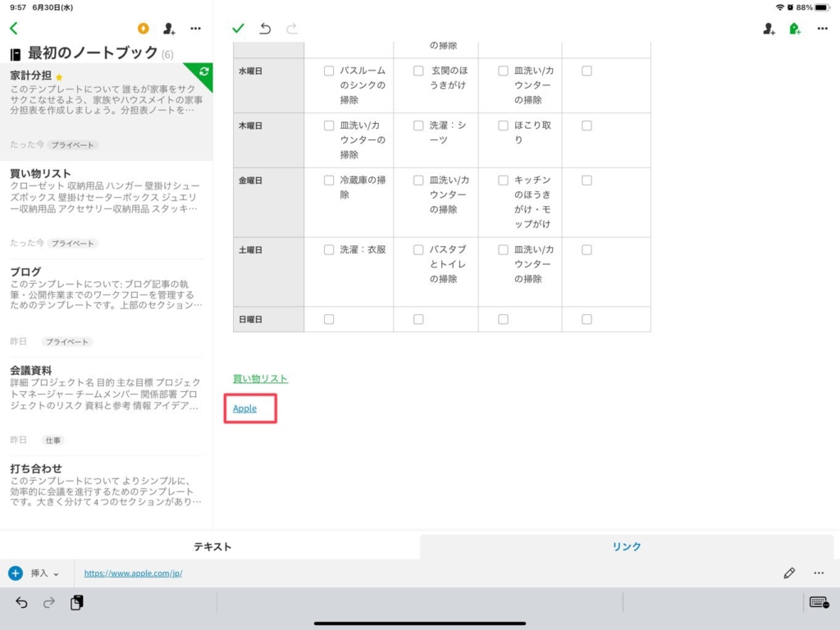The width and height of the screenshot is (840, 630).
Task: Tap the green icon with plus badge
Action: 795,29
